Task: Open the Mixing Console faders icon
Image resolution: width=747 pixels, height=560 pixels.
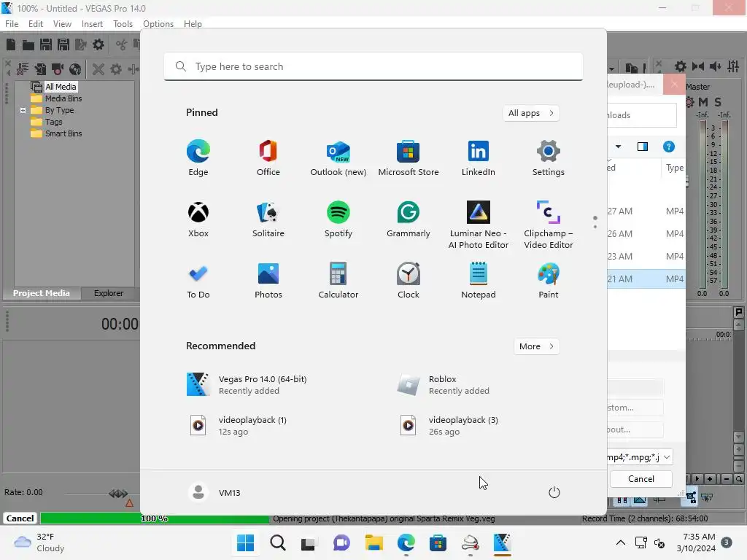Action: pyautogui.click(x=733, y=66)
